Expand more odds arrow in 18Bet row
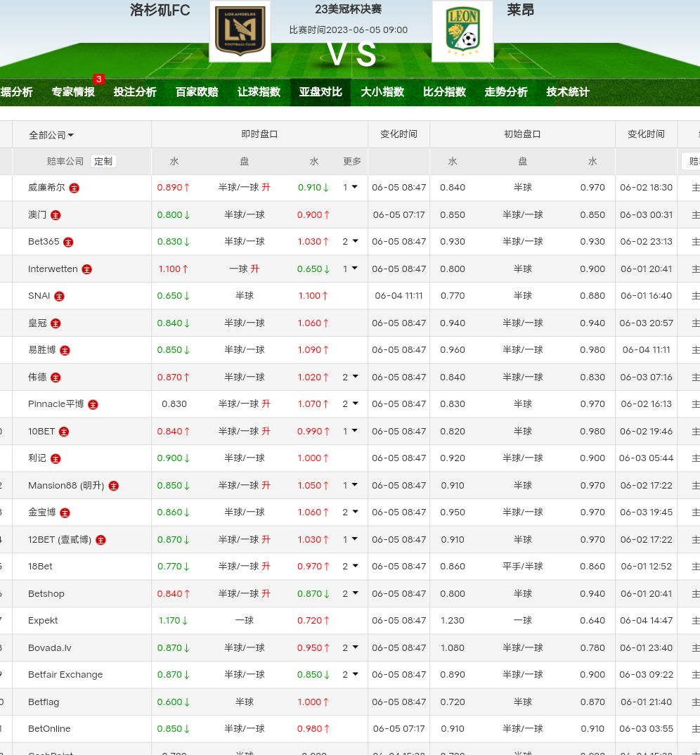This screenshot has width=700, height=755. (x=350, y=567)
